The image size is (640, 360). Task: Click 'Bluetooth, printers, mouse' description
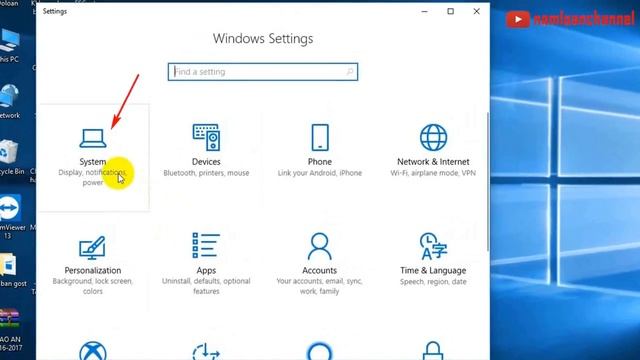(x=206, y=173)
